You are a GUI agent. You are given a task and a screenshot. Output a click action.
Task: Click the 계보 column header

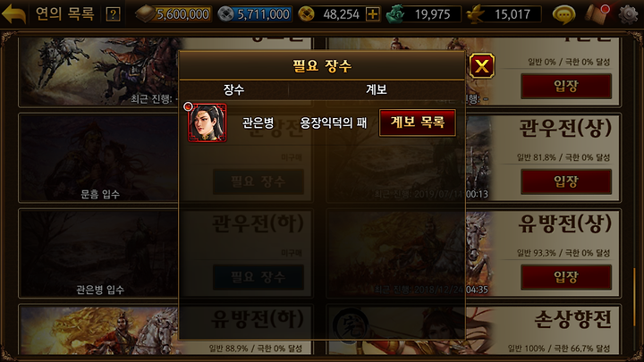pos(377,89)
